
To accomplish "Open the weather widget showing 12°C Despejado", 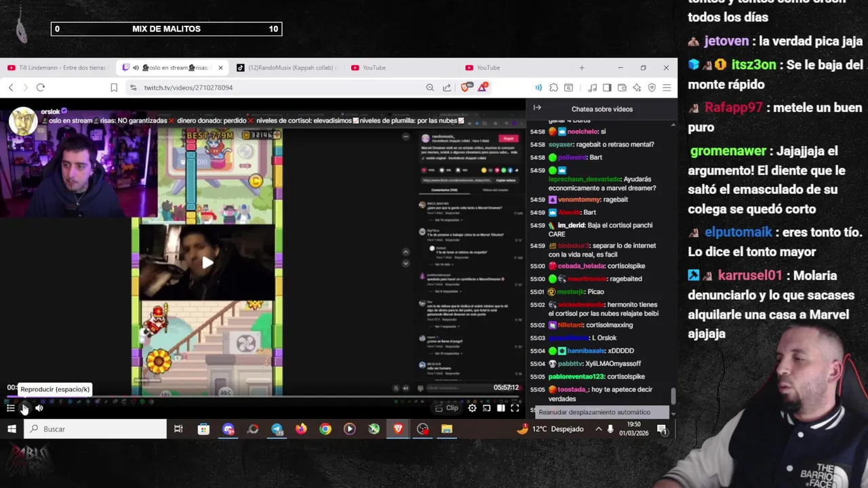I will pyautogui.click(x=550, y=429).
